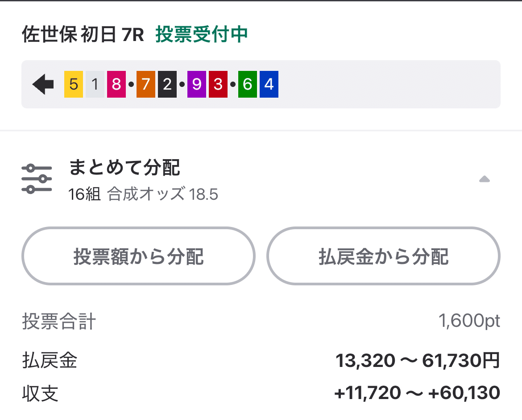Select the green racer number 6 badge
The width and height of the screenshot is (522, 420).
tap(247, 84)
